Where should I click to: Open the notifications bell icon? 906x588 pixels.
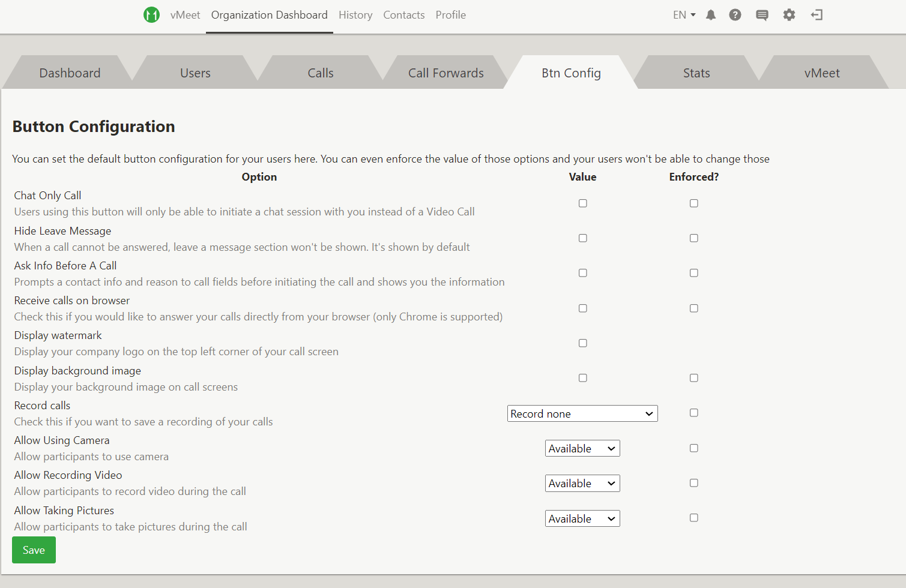coord(711,15)
